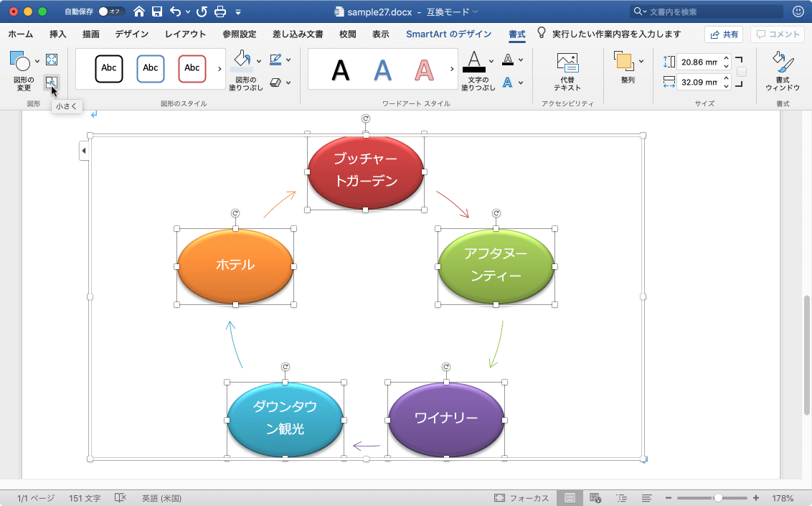The height and width of the screenshot is (506, 812).
Task: Switch to the Layout tab
Action: pyautogui.click(x=185, y=34)
